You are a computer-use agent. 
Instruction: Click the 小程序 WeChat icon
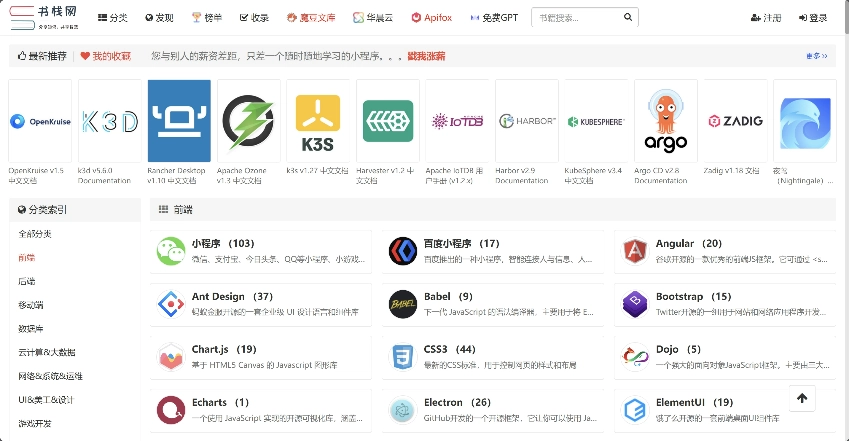171,251
